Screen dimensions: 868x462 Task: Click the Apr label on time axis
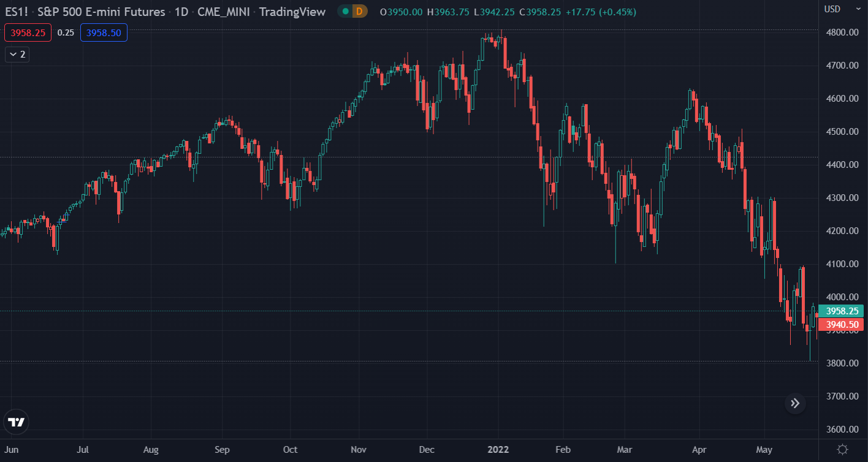pos(698,450)
